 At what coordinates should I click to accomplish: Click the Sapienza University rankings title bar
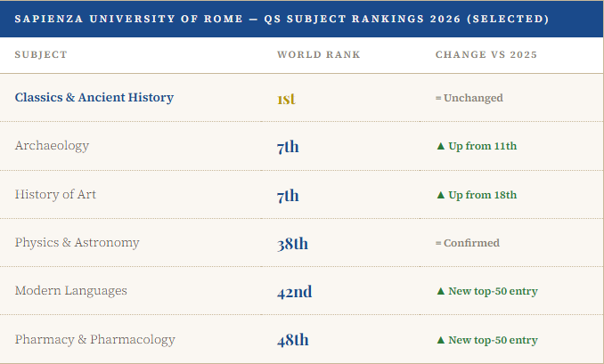tap(282, 19)
